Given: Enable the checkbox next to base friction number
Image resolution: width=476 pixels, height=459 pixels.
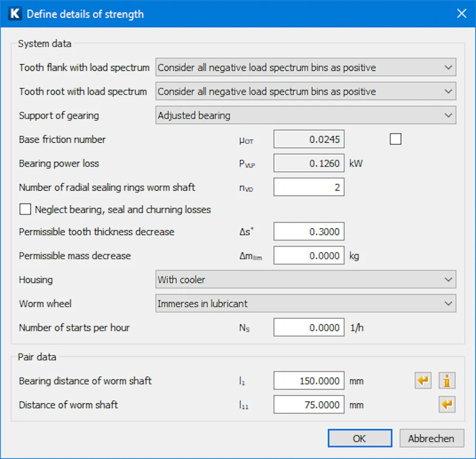Looking at the screenshot, I should coord(395,139).
